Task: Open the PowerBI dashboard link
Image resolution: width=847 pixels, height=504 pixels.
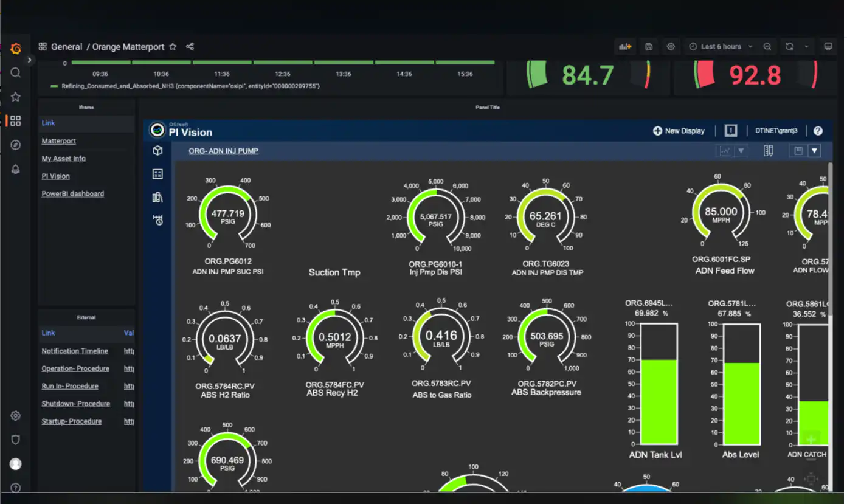Action: tap(72, 194)
